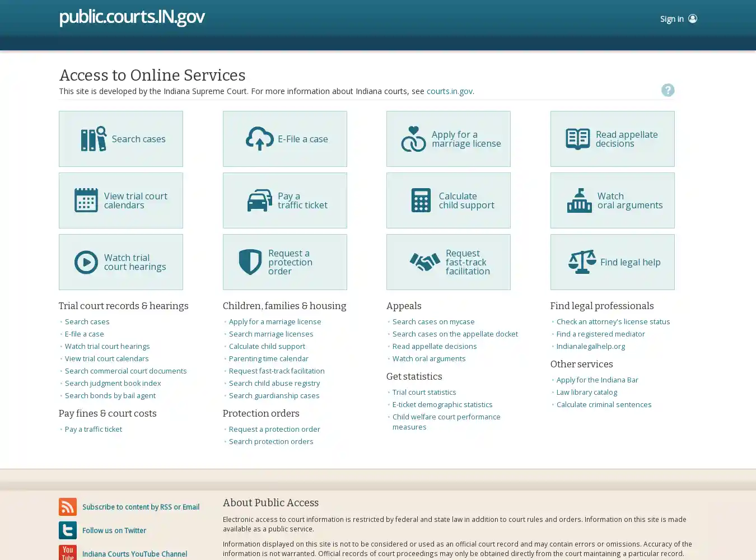This screenshot has width=756, height=560.
Task: Open 'Calculate criminal sentences' link
Action: point(604,404)
